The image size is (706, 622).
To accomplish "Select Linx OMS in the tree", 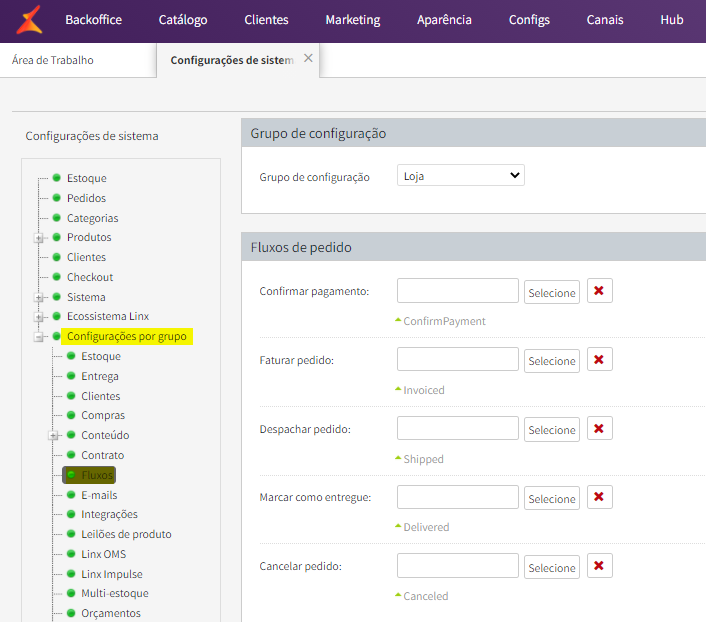I will pyautogui.click(x=103, y=554).
